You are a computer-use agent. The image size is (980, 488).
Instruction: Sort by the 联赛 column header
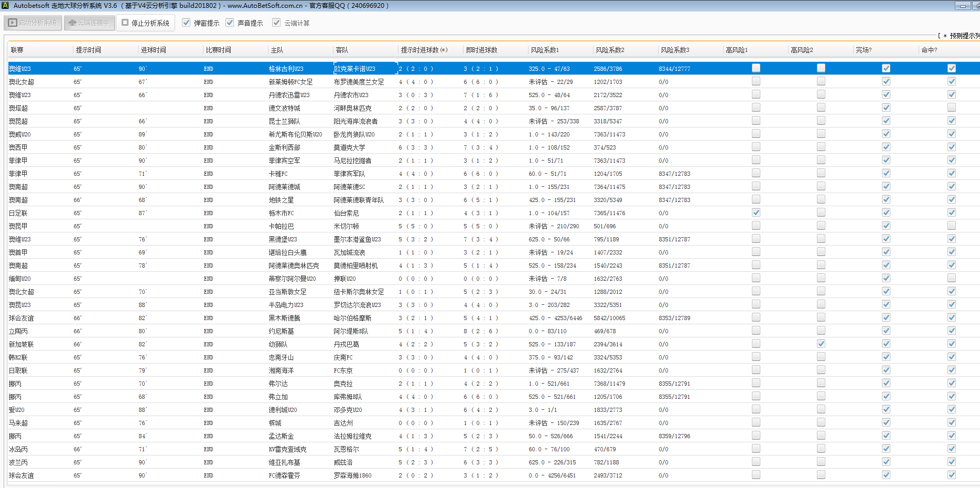(x=17, y=50)
